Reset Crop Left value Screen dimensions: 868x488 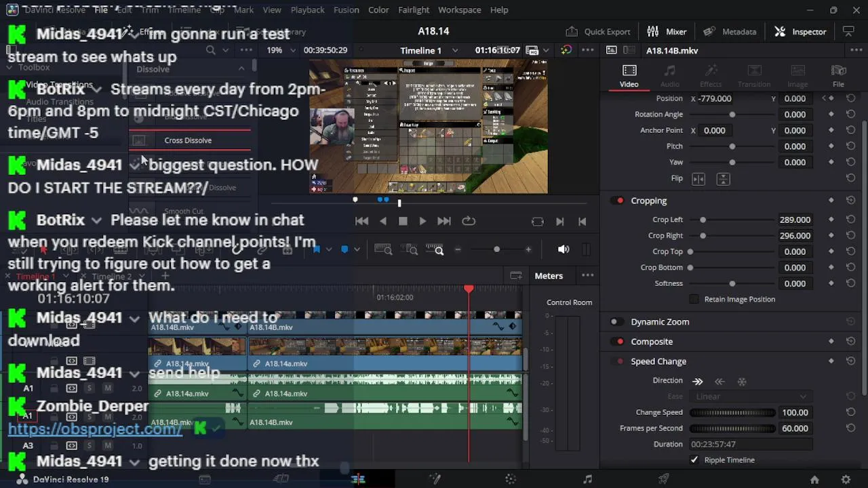click(x=850, y=220)
